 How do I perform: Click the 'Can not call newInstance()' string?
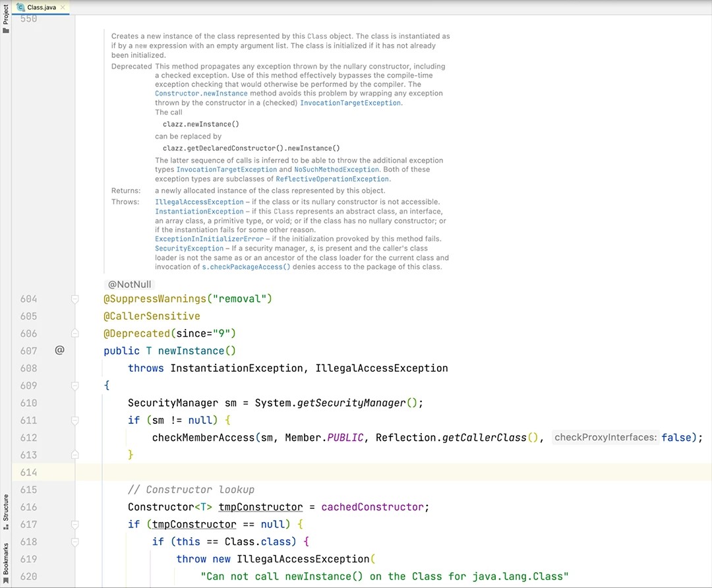point(384,576)
